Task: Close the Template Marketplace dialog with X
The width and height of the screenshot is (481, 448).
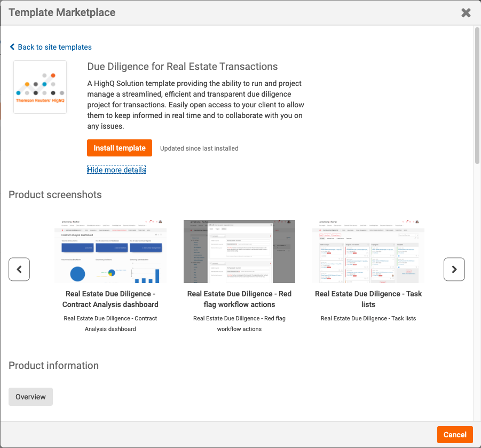Action: coord(466,13)
